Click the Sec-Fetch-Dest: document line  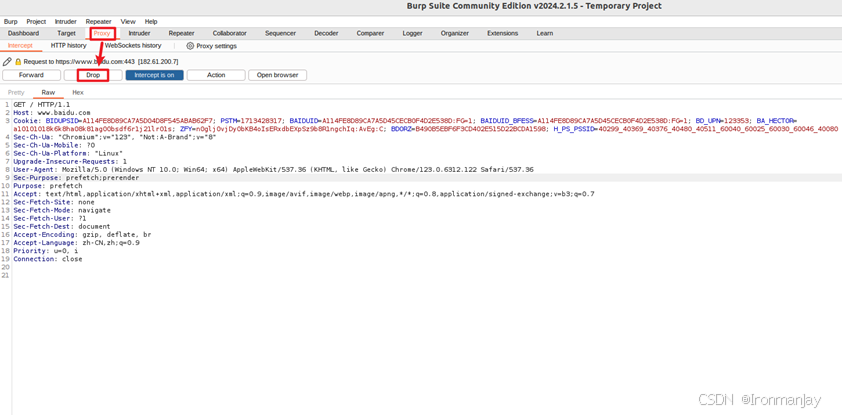coord(62,227)
